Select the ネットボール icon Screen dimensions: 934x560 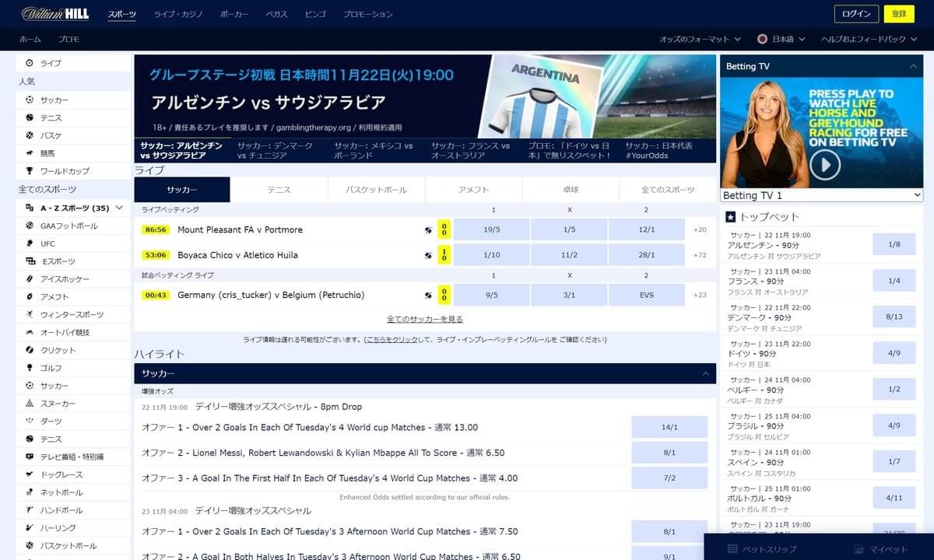pos(30,492)
